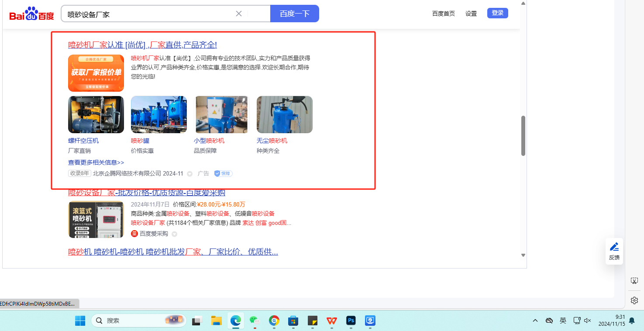Image resolution: width=644 pixels, height=331 pixels.
Task: Click the page scrollbar up arrow
Action: coord(523,3)
